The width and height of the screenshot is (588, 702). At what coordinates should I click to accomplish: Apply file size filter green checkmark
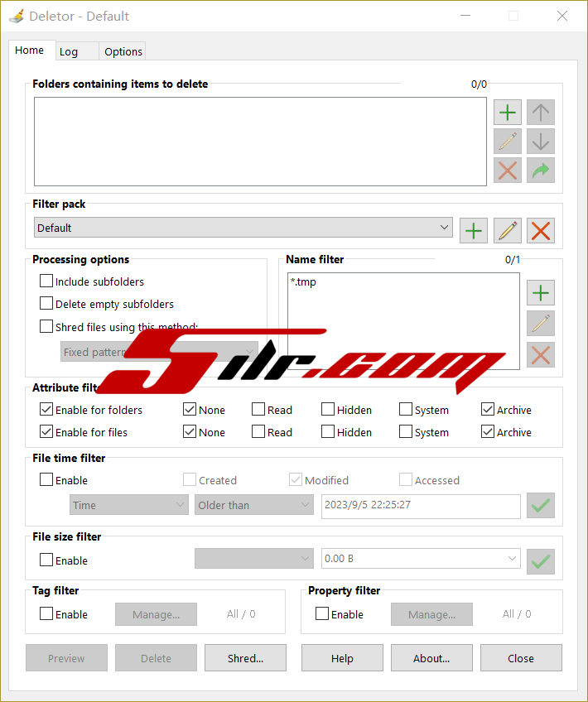click(x=540, y=561)
